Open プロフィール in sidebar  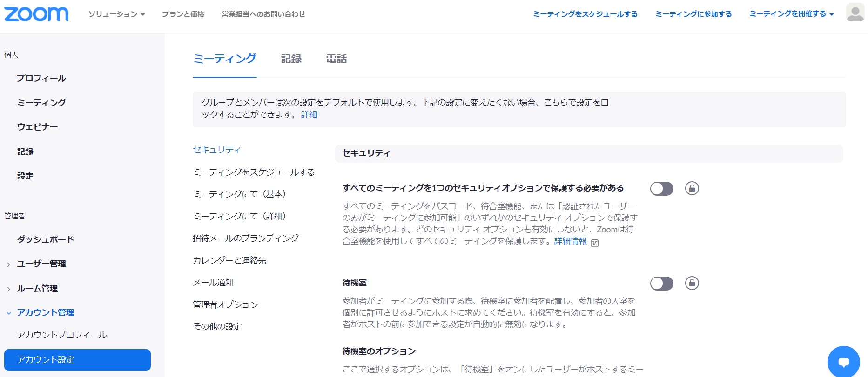pos(41,78)
